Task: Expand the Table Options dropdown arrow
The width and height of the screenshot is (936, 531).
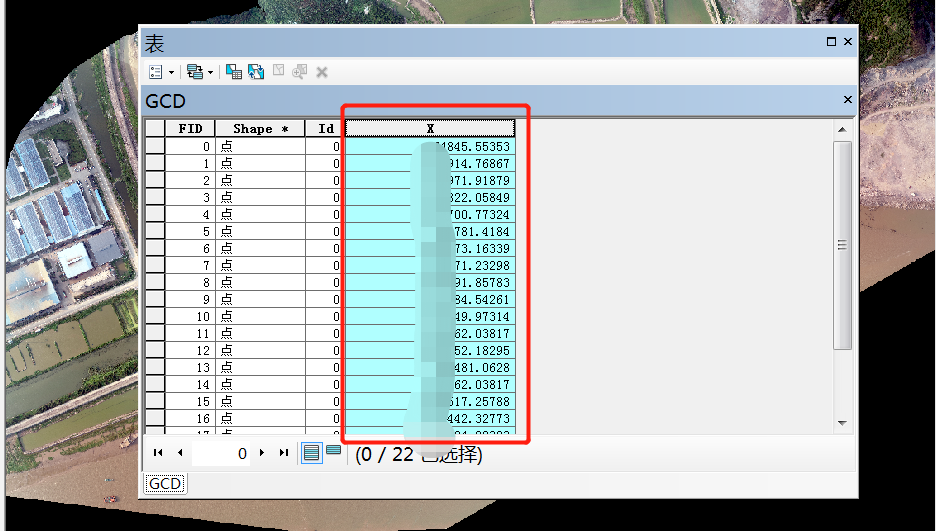Action: 171,72
